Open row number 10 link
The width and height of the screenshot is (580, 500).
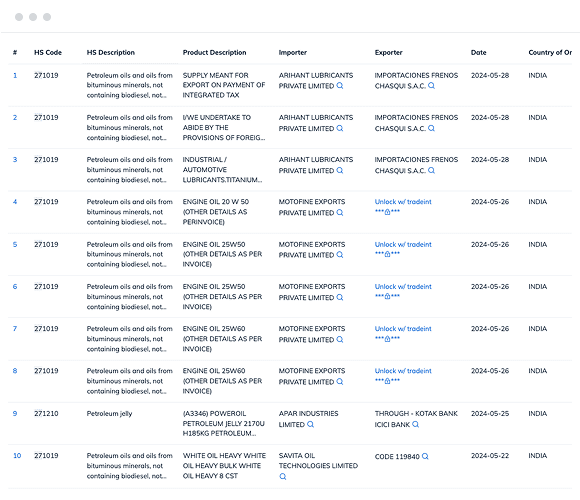pos(17,456)
